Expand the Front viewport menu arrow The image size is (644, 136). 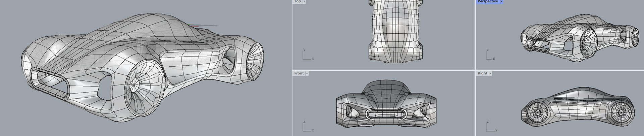coord(307,73)
